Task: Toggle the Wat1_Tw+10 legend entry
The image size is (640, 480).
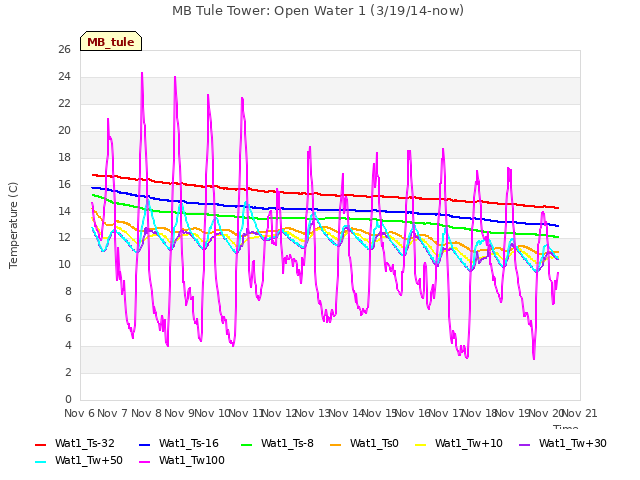Action: click(x=458, y=443)
